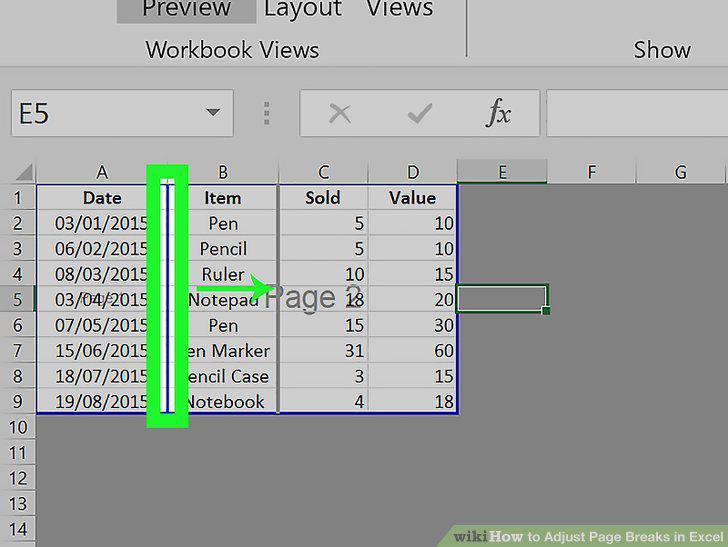
Task: Click the Notebook cell
Action: point(223,402)
